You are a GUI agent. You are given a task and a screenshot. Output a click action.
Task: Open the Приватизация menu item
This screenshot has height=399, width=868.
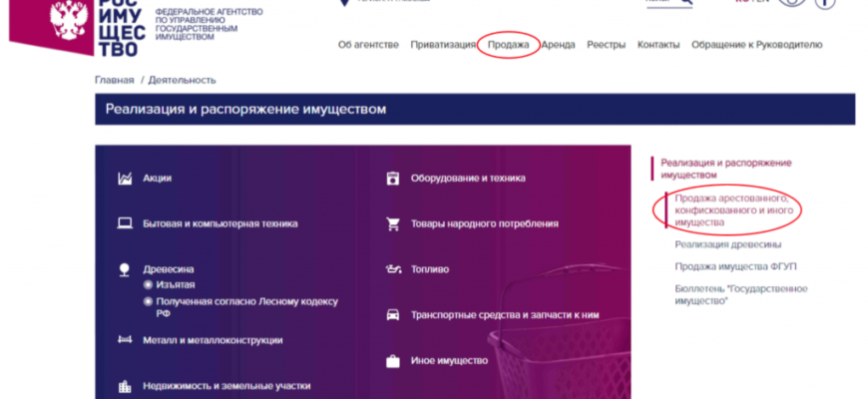point(443,45)
